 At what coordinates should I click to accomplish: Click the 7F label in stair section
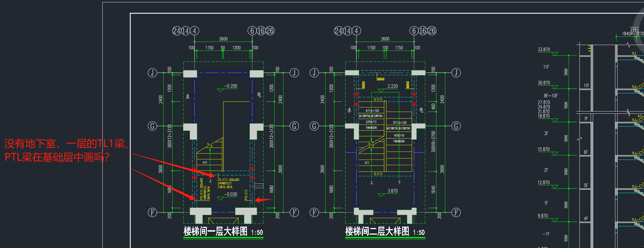[586, 119]
